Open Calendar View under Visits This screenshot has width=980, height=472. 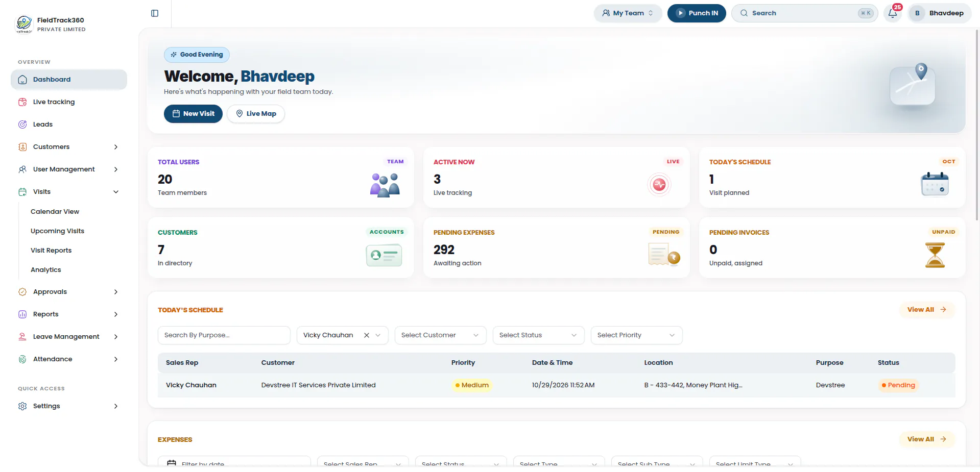pos(55,212)
